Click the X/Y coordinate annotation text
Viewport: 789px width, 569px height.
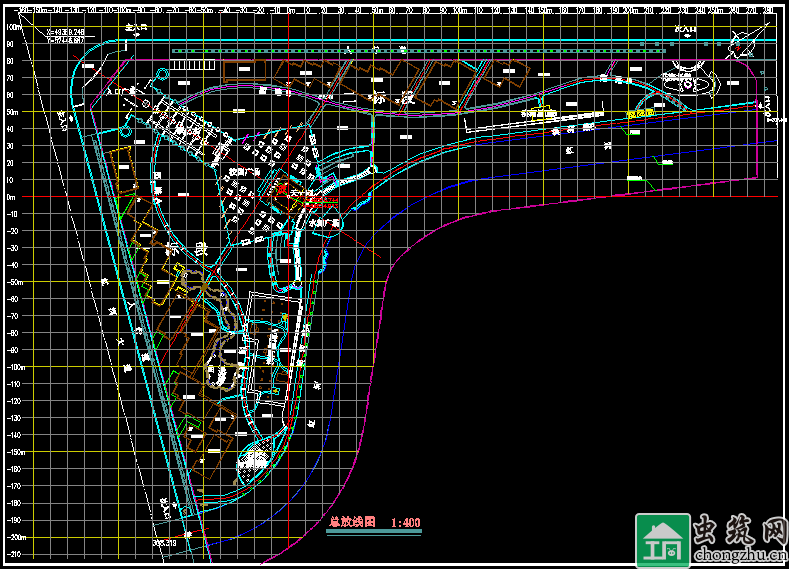[x=66, y=36]
